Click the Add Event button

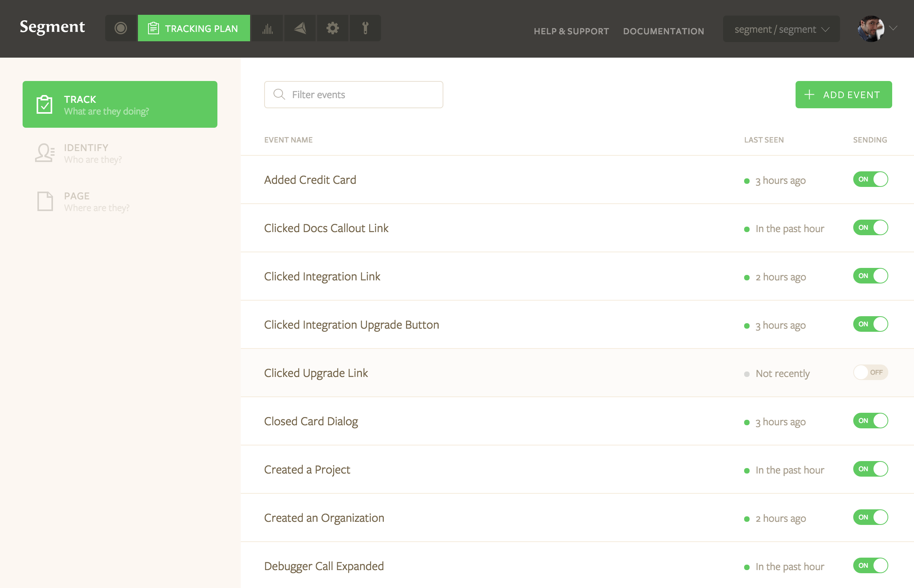(x=843, y=95)
